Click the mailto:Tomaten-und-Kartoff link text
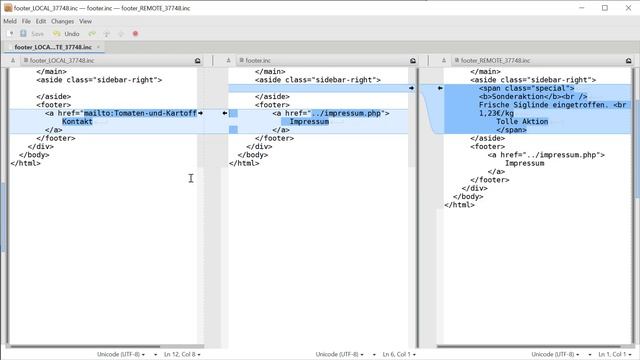 (x=140, y=113)
